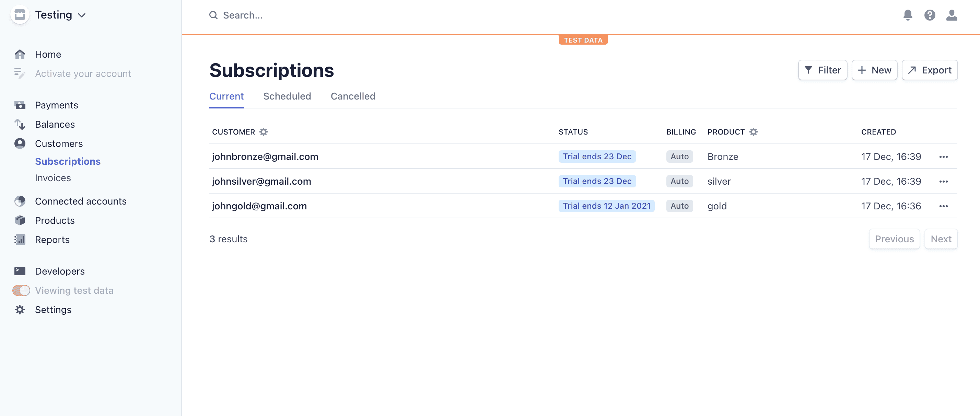Click the Home house icon in sidebar
The height and width of the screenshot is (416, 980).
pos(20,55)
